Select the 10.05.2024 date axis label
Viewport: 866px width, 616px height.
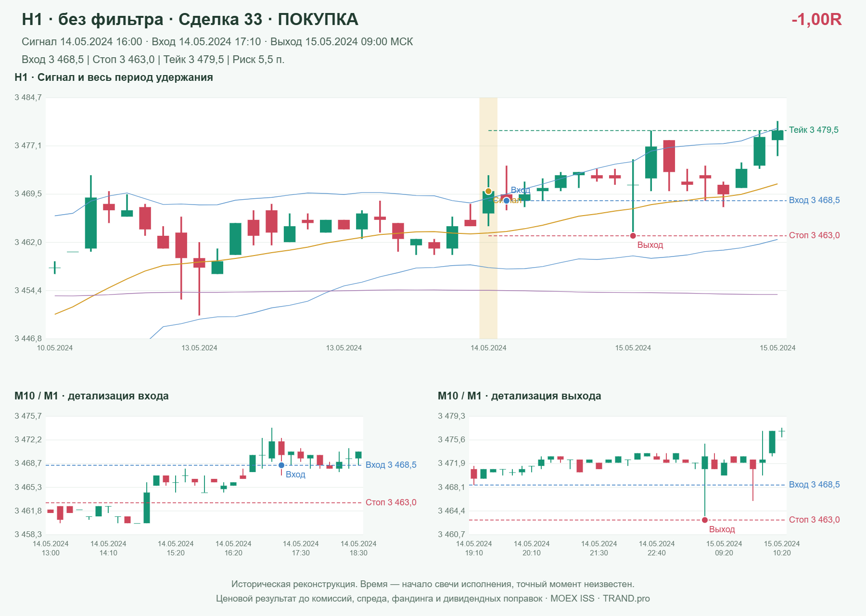point(55,348)
